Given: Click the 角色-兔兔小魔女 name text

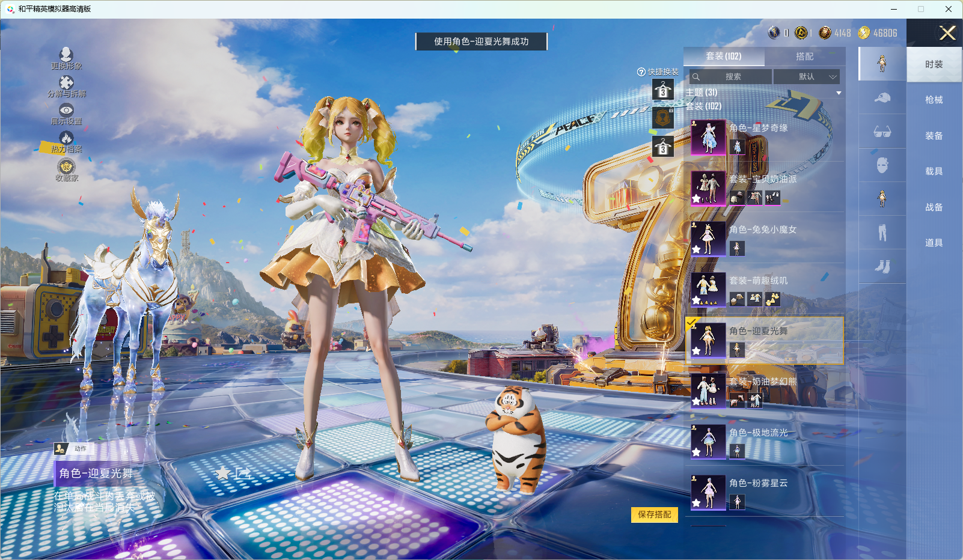Looking at the screenshot, I should (x=763, y=230).
